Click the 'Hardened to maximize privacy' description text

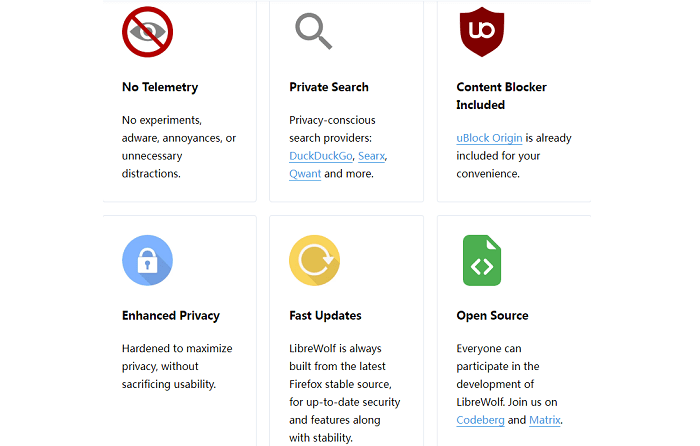177,366
